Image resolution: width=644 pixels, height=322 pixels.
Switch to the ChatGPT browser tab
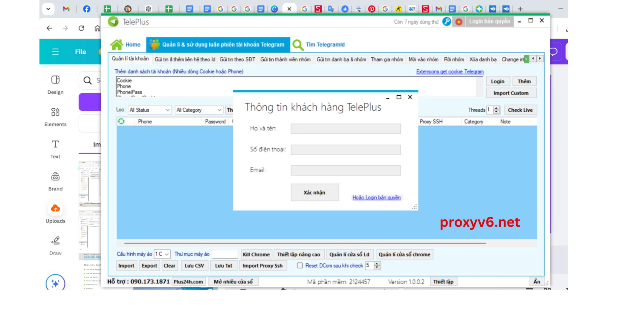pos(148,9)
